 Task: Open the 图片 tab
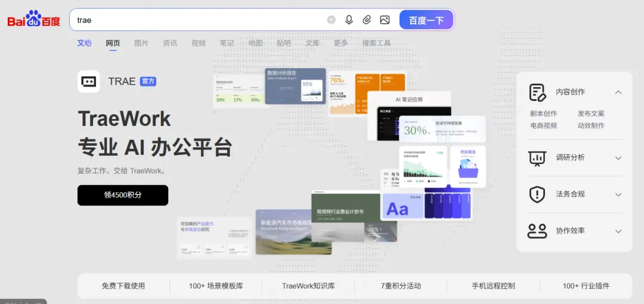pos(141,43)
